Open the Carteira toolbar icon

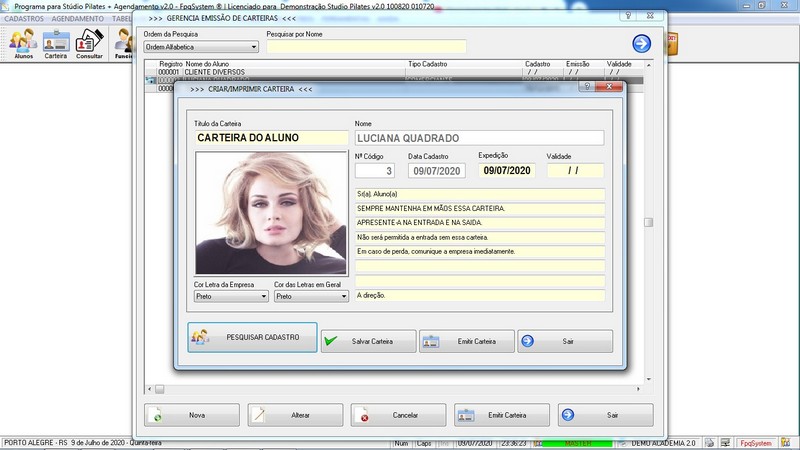point(56,43)
